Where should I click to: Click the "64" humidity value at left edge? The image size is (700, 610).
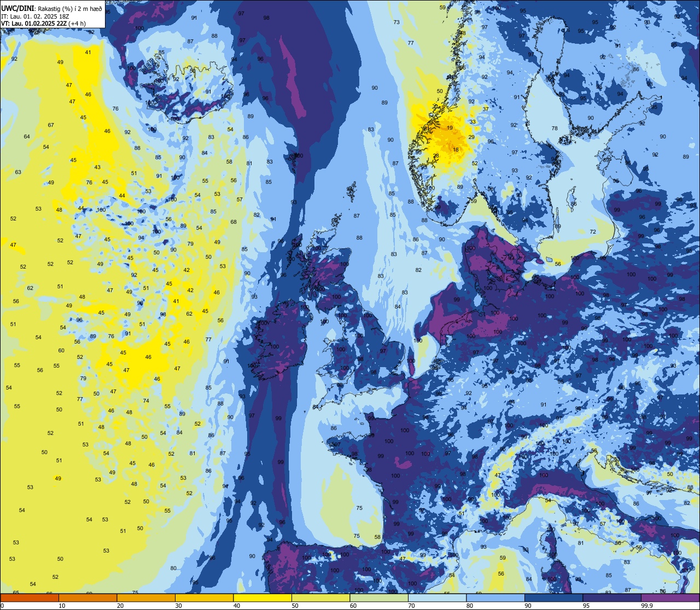pyautogui.click(x=27, y=136)
